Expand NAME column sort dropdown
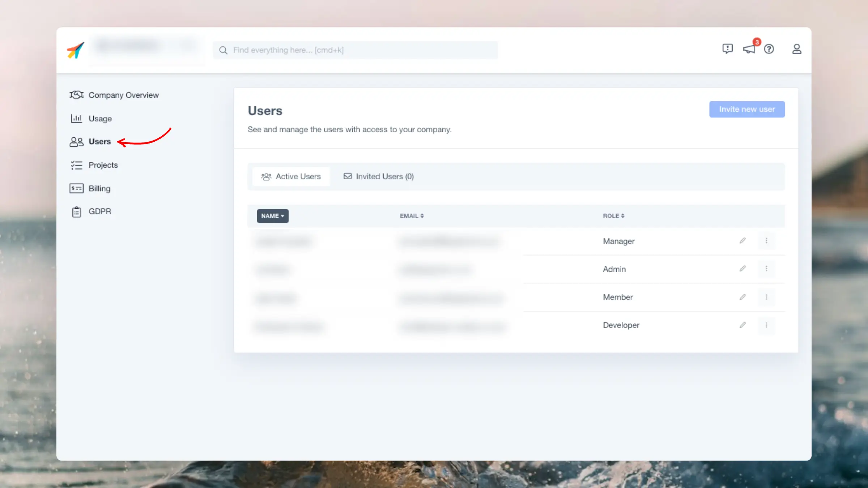Image resolution: width=868 pixels, height=488 pixels. click(x=272, y=216)
